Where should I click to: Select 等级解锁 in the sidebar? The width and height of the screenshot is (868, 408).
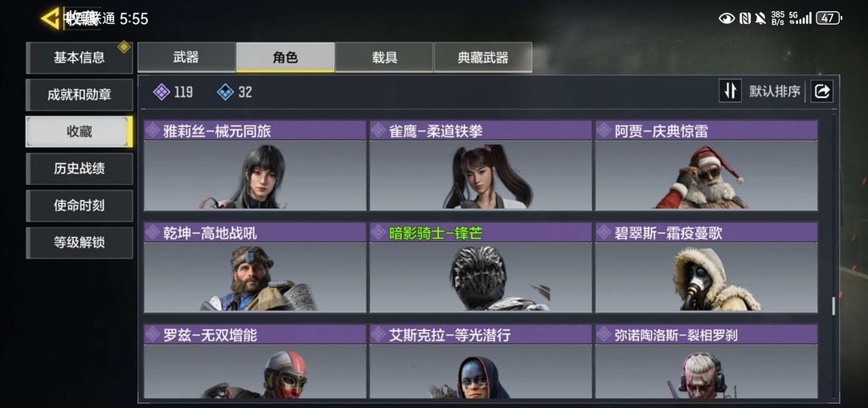tap(79, 243)
